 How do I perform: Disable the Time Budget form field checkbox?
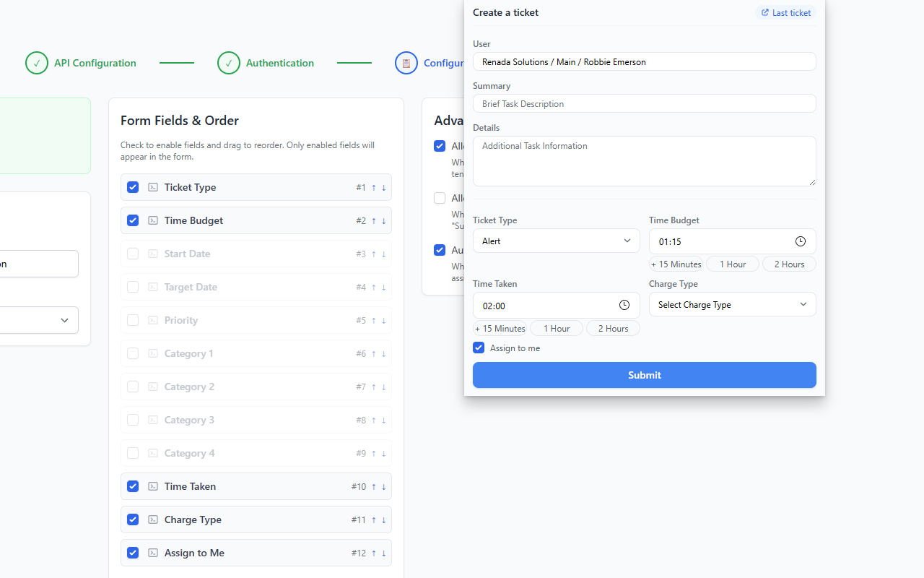(133, 220)
